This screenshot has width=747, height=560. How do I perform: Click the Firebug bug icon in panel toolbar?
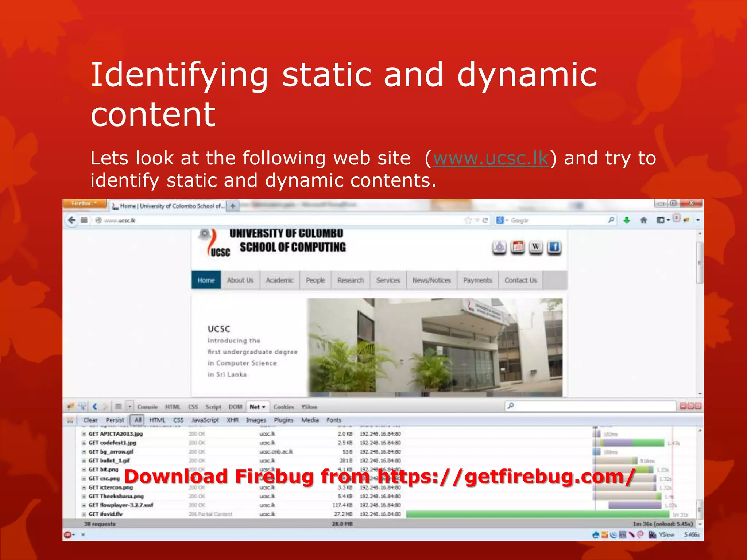(x=71, y=407)
